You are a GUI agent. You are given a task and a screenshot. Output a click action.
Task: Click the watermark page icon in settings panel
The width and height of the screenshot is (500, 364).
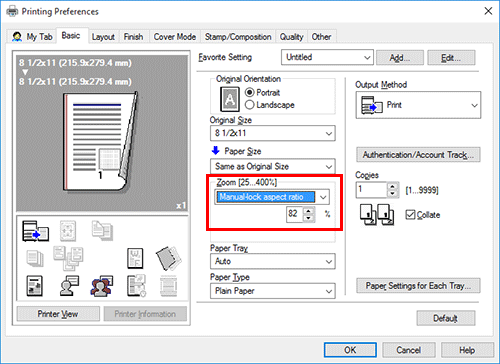[135, 258]
